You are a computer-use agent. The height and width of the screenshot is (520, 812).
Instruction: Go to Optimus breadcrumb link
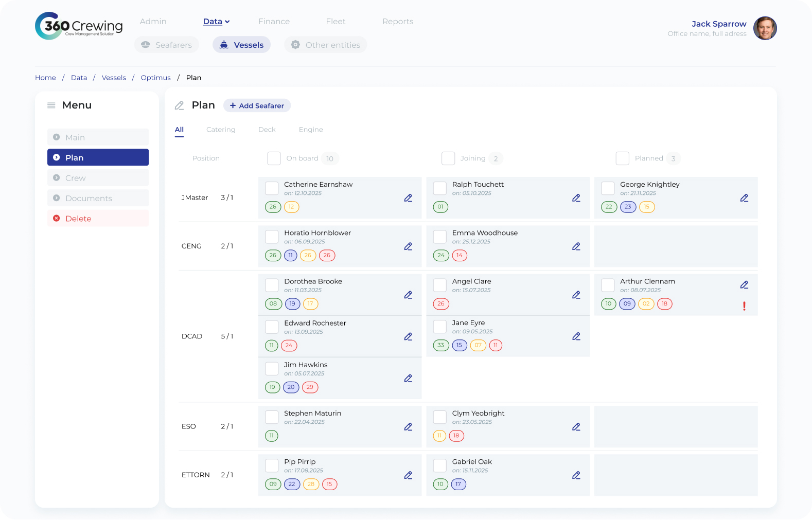[155, 78]
